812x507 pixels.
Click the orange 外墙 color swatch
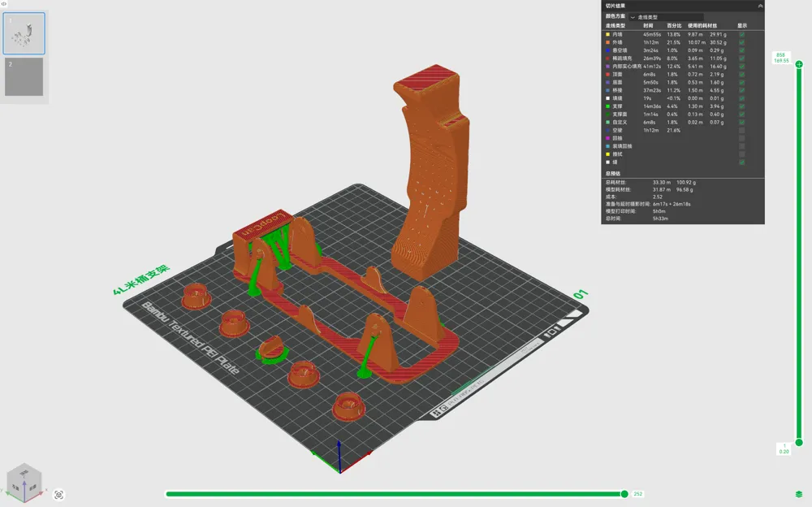pyautogui.click(x=608, y=42)
